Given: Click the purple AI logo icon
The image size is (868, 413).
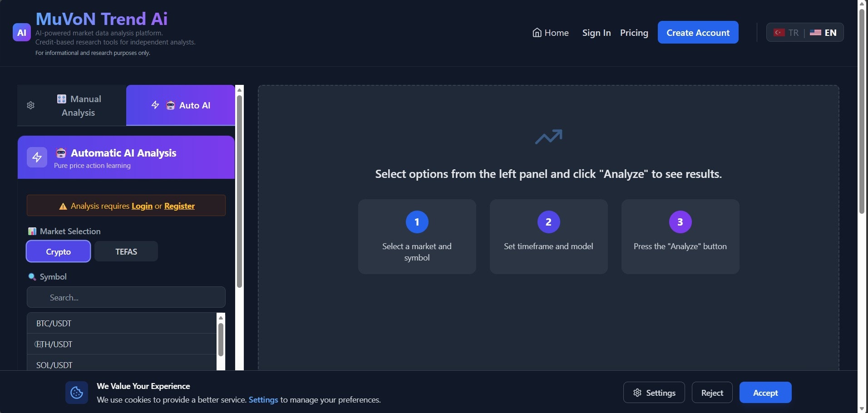Looking at the screenshot, I should (x=22, y=32).
